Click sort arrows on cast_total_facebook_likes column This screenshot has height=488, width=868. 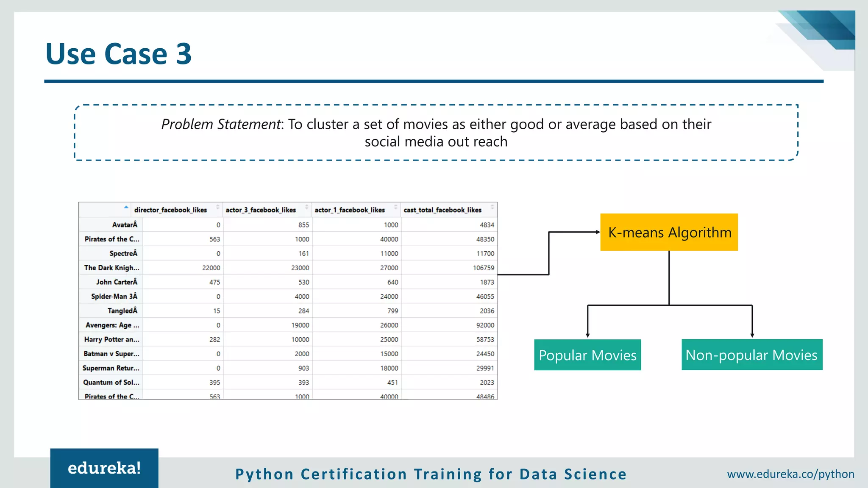492,208
